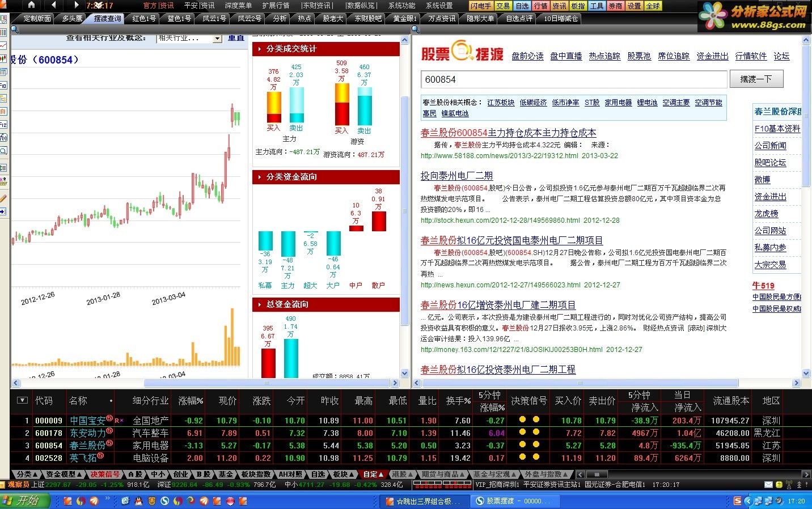Click the 自选 toolbar button
Viewport: 812px width, 509px height.
click(522, 6)
